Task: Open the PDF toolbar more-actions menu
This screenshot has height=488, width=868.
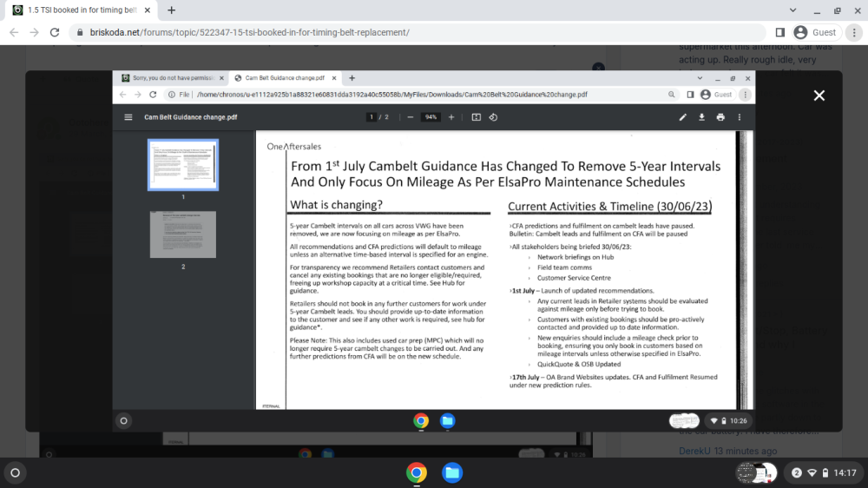Action: click(x=739, y=117)
